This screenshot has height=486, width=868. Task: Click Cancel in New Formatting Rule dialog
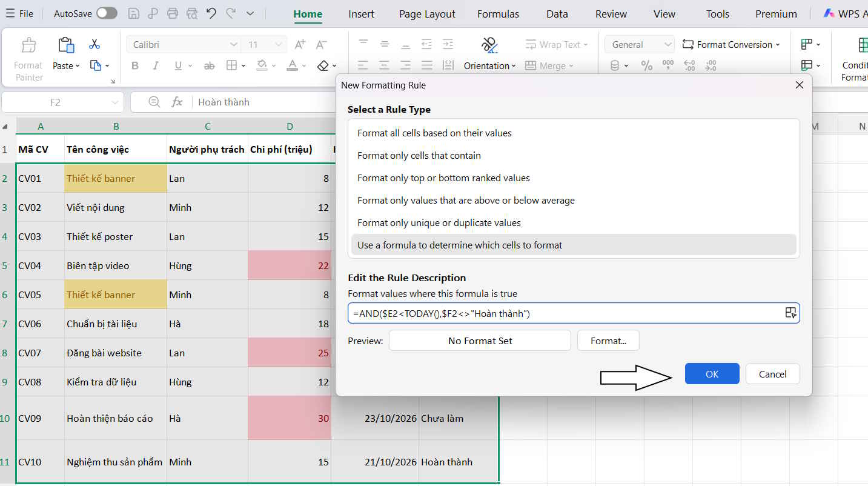point(773,374)
